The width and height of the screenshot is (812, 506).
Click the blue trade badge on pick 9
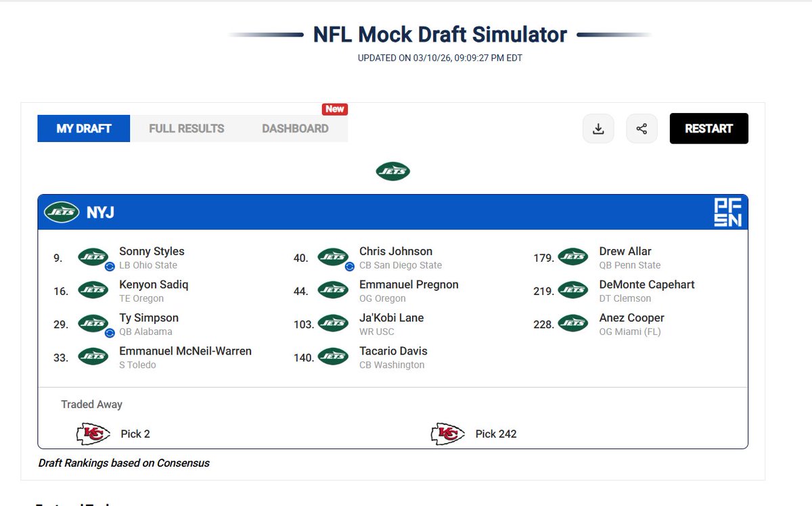click(x=110, y=267)
